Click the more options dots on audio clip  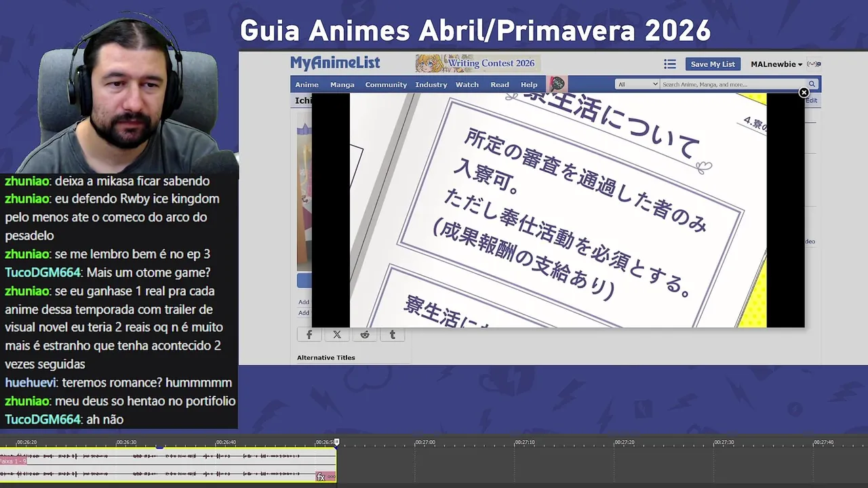point(331,477)
